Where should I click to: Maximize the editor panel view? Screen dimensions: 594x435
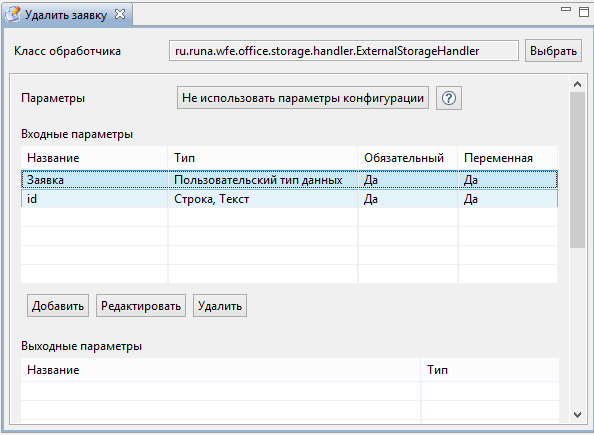point(584,12)
